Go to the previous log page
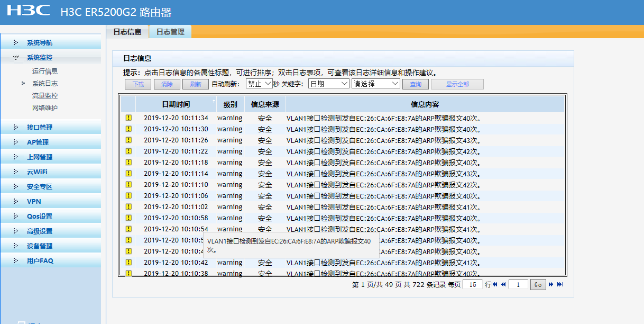The width and height of the screenshot is (644, 324). (503, 284)
